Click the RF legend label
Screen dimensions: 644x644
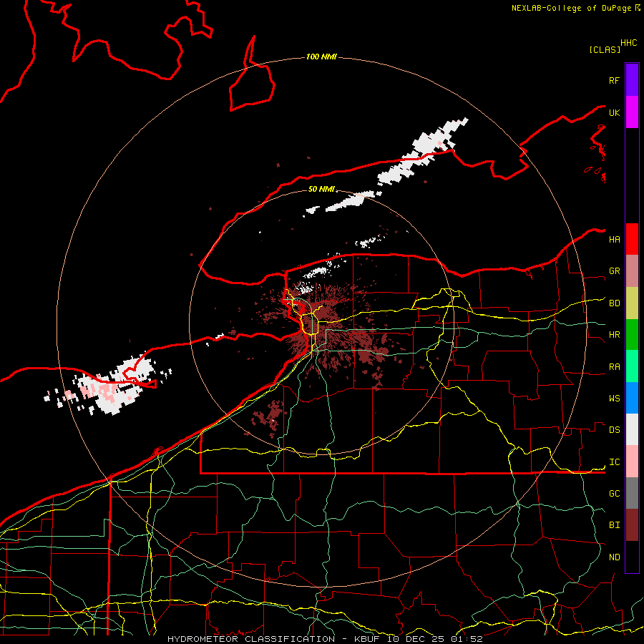click(x=614, y=80)
